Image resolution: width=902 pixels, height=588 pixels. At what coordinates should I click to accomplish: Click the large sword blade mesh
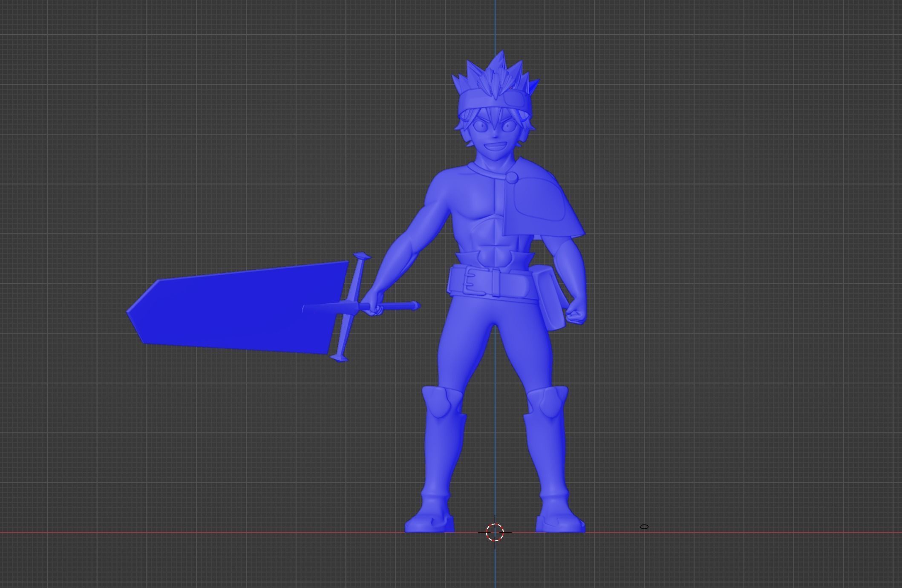pos(239,308)
